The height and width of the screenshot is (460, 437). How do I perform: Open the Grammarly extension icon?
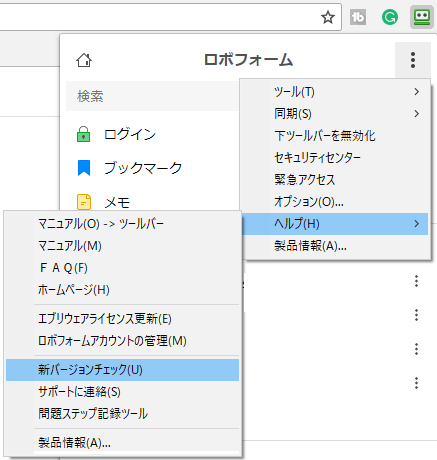[x=390, y=17]
